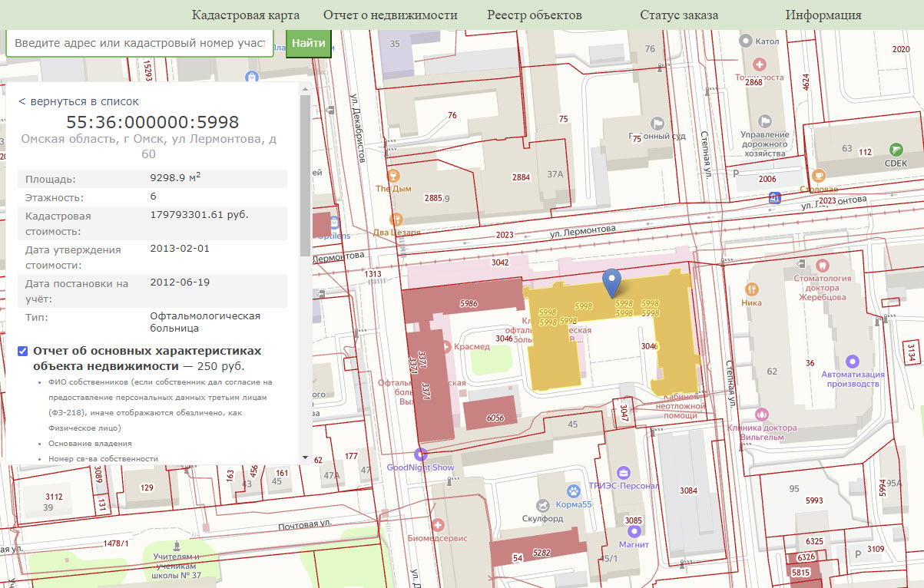The width and height of the screenshot is (924, 588).
Task: Open the Отчет о недвижимости menu
Action: tap(389, 15)
